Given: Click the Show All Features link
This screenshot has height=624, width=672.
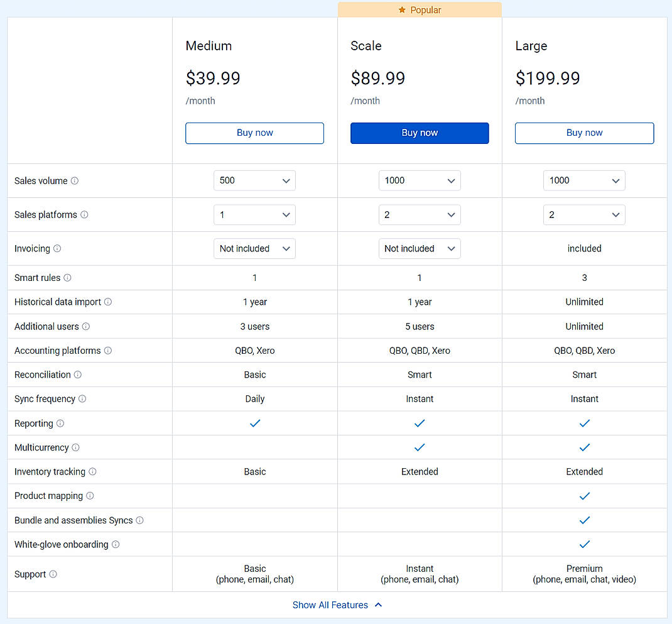Looking at the screenshot, I should 330,605.
